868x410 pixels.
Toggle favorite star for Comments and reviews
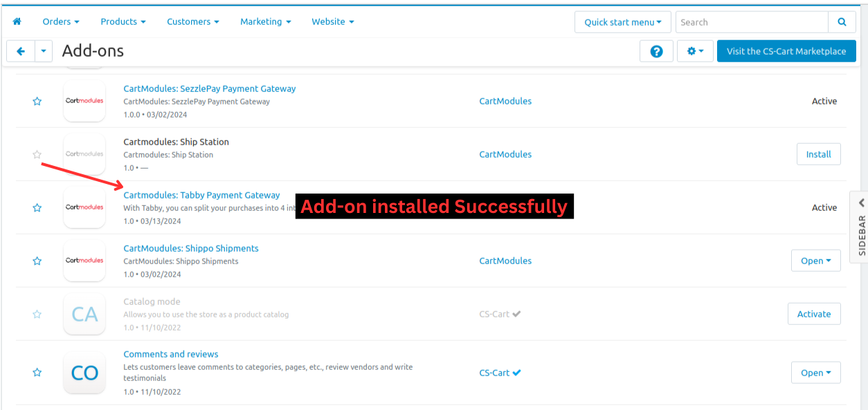(x=37, y=373)
